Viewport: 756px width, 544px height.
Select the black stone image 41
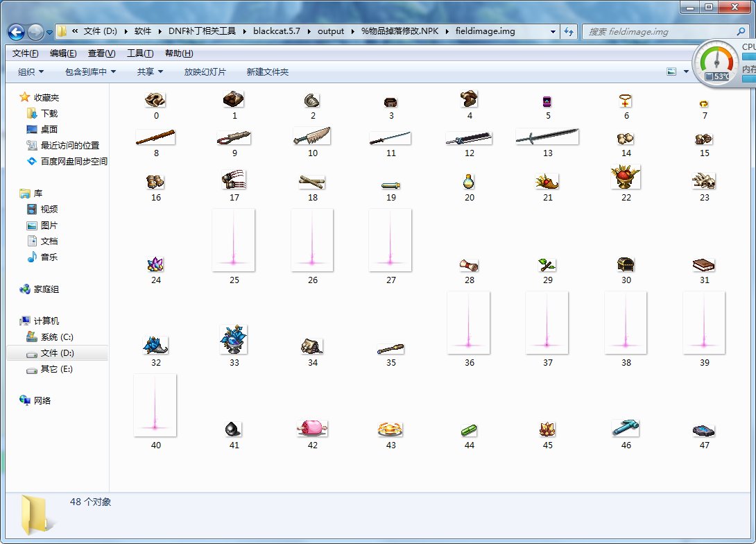(233, 429)
